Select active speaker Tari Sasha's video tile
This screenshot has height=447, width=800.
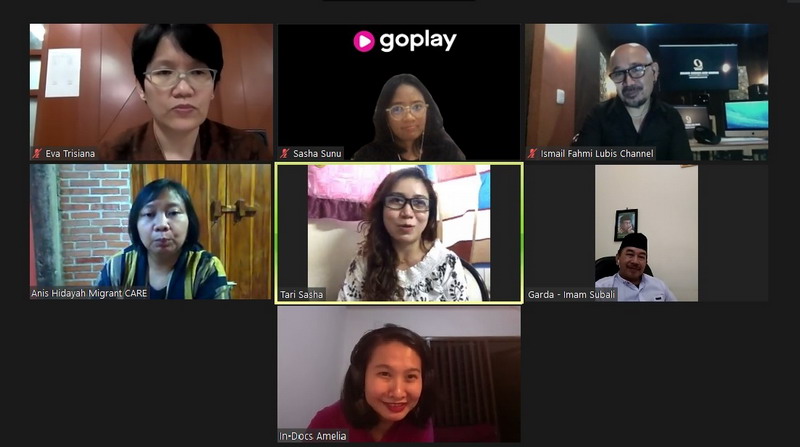[x=399, y=233]
